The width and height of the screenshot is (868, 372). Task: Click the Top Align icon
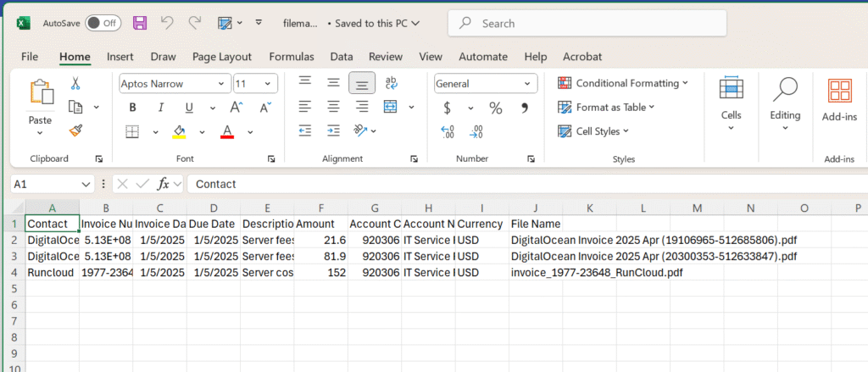(304, 82)
